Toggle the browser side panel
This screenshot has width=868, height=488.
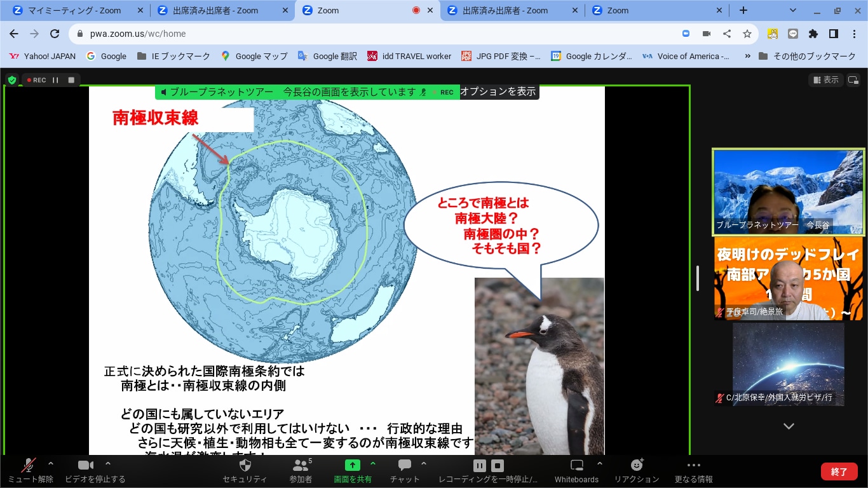[834, 34]
